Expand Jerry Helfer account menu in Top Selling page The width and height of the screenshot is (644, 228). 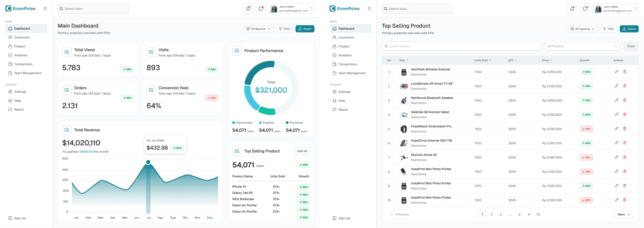click(636, 9)
